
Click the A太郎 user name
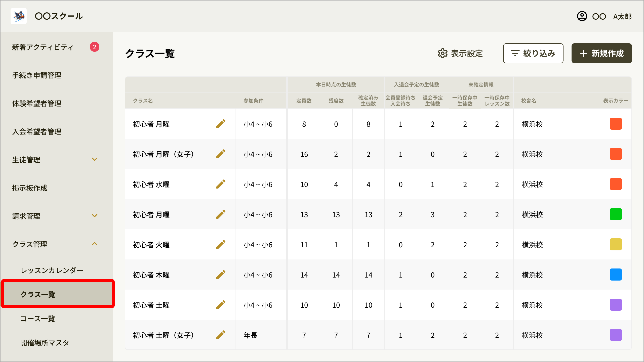[x=622, y=17]
